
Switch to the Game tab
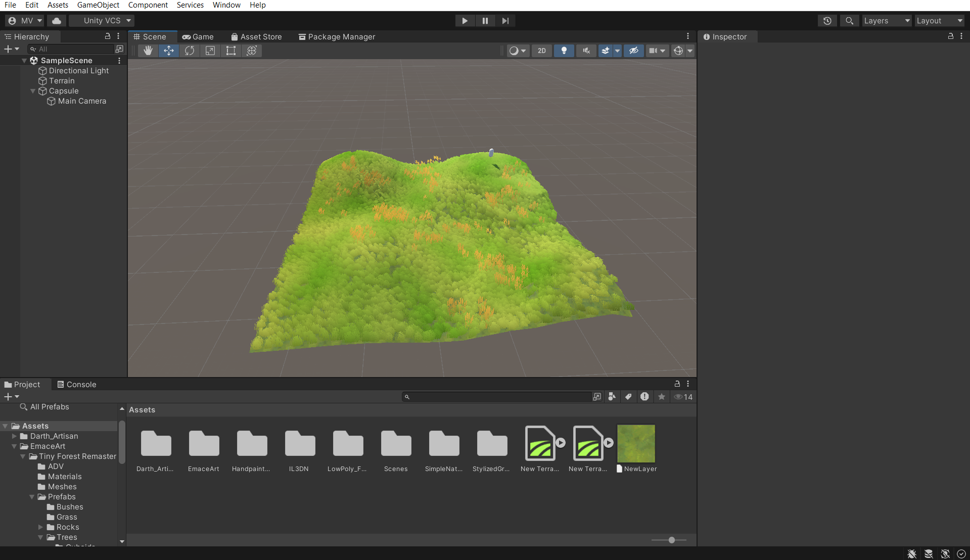tap(198, 37)
